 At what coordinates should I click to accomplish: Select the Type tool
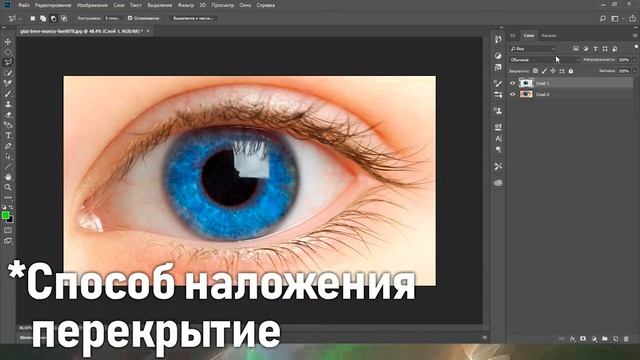(x=8, y=136)
